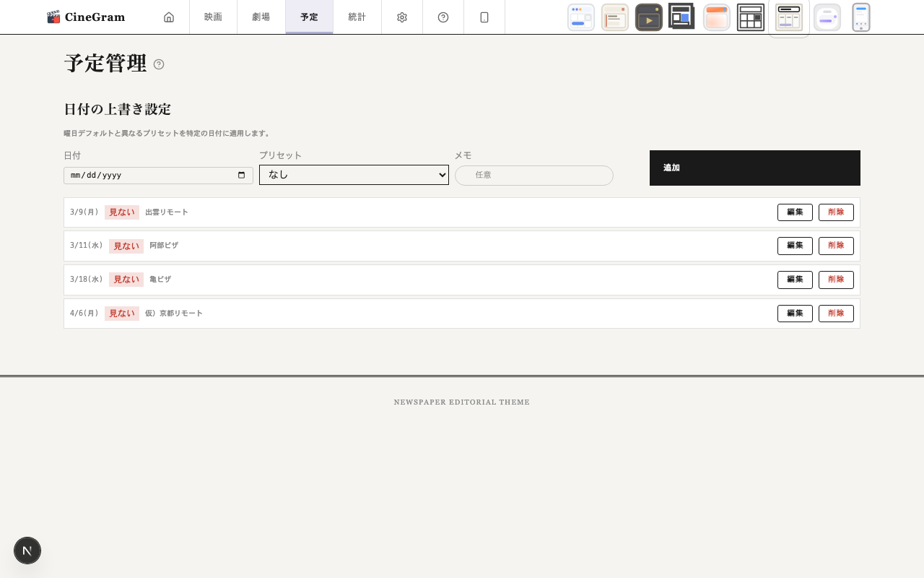Open the 統計 tab
924x578 pixels.
coord(357,17)
